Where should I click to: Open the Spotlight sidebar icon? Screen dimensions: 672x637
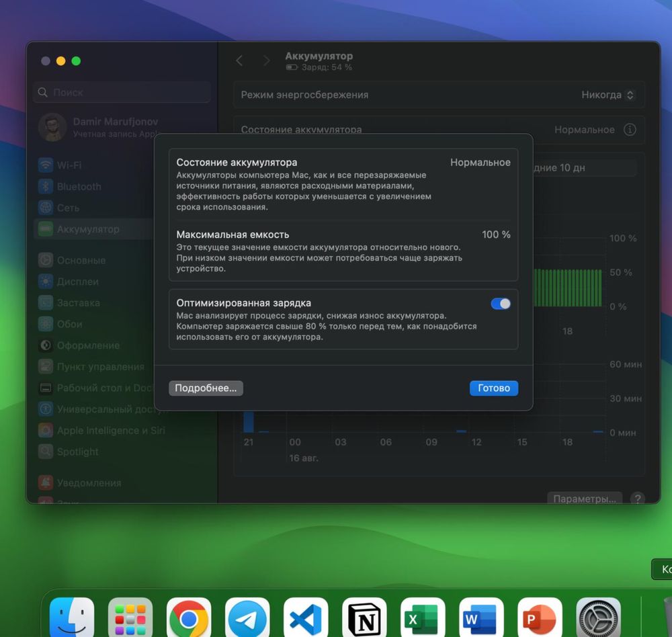click(46, 452)
